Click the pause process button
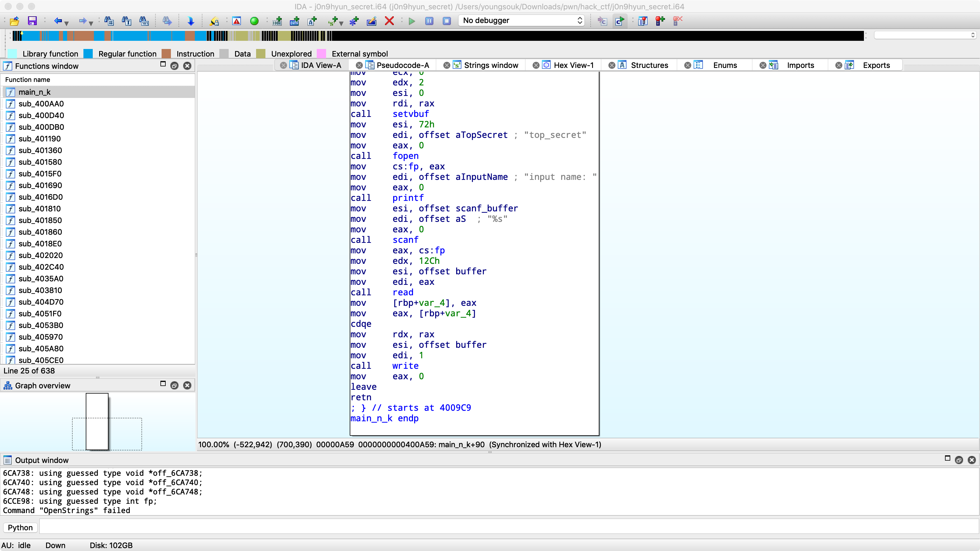Viewport: 980px width, 551px height. point(429,21)
